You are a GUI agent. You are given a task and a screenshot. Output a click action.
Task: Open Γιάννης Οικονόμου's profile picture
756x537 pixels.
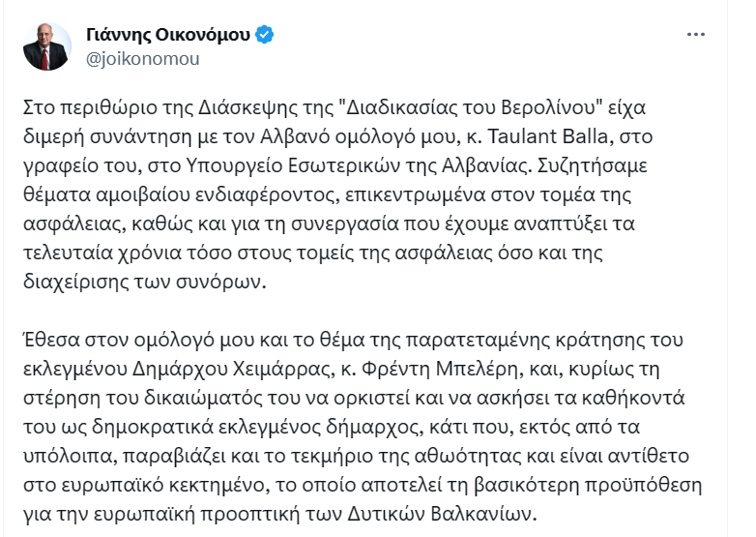(x=46, y=46)
